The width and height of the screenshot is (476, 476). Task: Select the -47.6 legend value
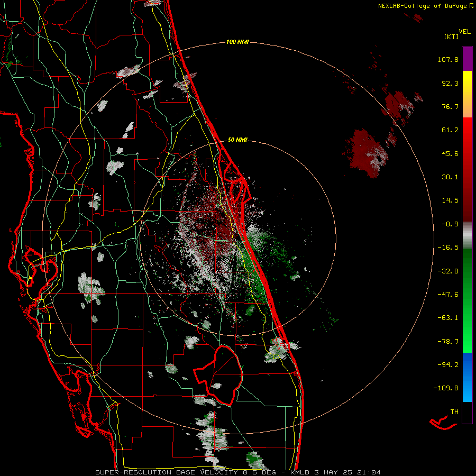pos(448,295)
